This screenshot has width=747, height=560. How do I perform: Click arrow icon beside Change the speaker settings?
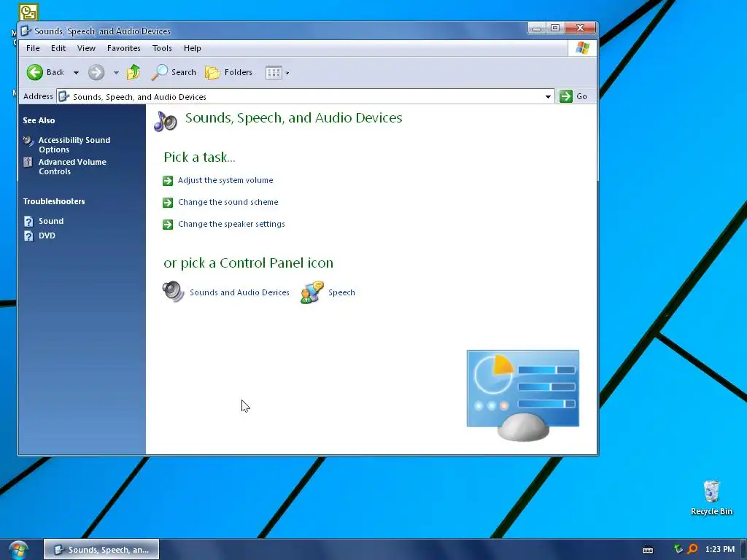coord(168,225)
